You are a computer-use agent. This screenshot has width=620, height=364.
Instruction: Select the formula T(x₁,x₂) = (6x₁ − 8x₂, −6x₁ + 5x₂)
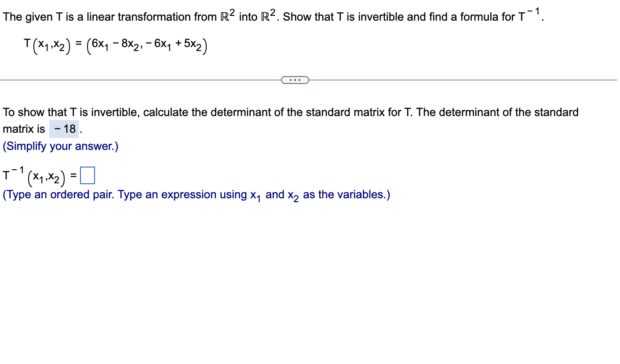[x=114, y=44]
